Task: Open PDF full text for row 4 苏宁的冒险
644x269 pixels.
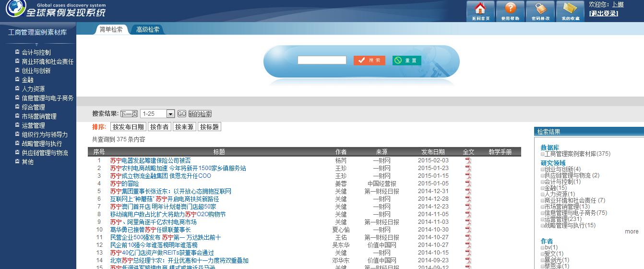Action: pos(468,183)
